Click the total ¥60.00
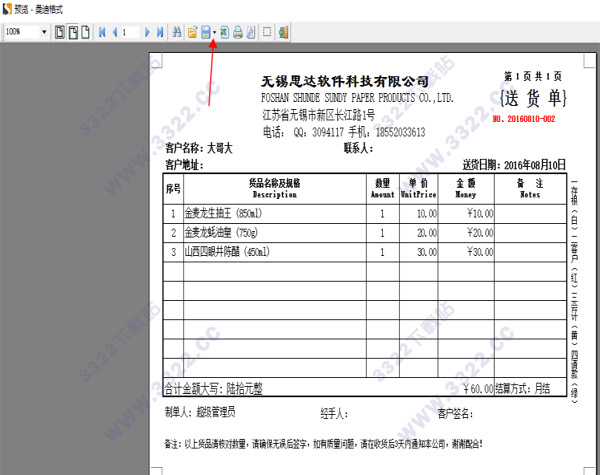The height and width of the screenshot is (475, 600). click(x=478, y=389)
